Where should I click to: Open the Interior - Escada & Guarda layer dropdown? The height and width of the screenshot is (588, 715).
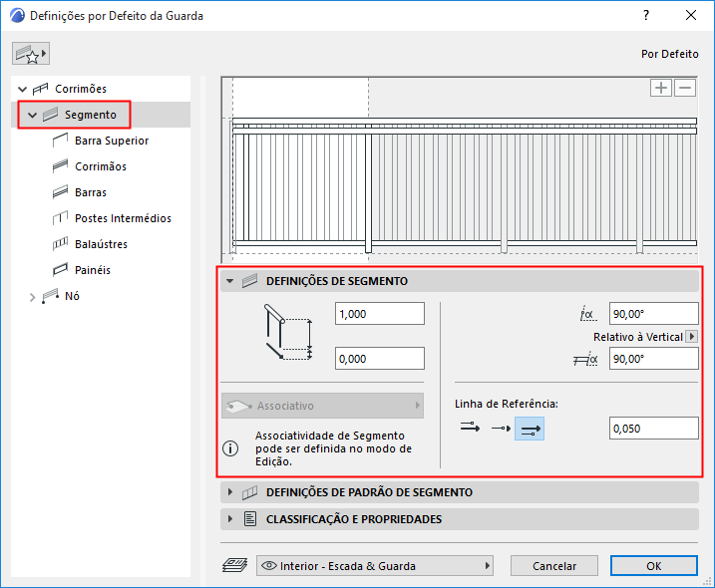[x=374, y=566]
